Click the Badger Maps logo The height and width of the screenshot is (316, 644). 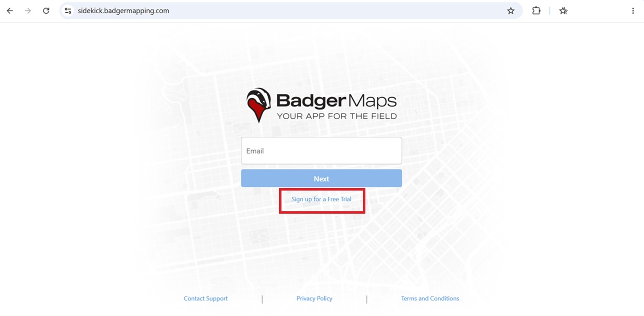point(322,105)
